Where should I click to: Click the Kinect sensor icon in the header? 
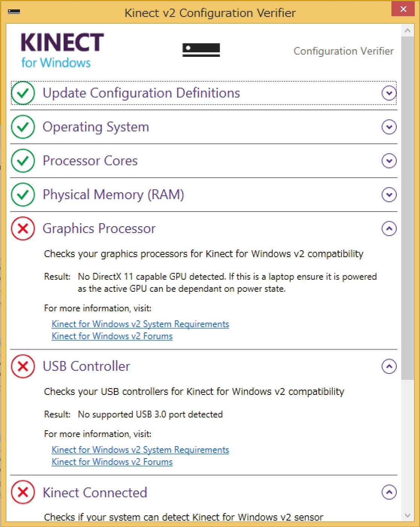click(201, 50)
